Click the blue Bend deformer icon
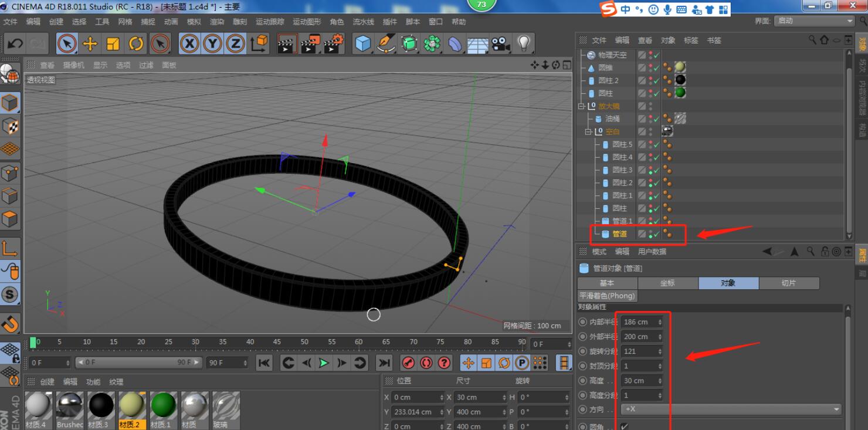This screenshot has width=868, height=430. [x=455, y=43]
